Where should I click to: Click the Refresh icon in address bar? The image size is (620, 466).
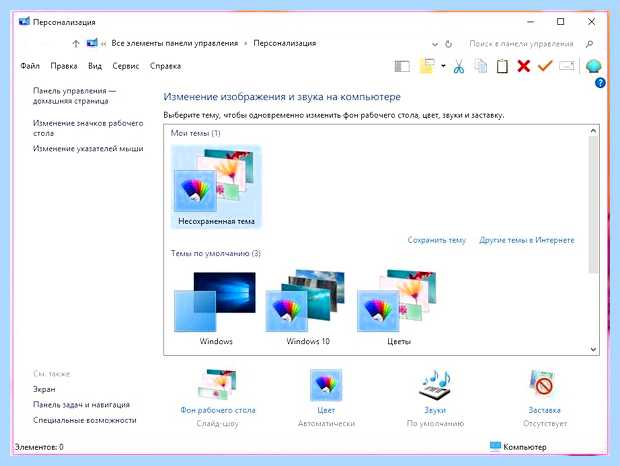pyautogui.click(x=448, y=44)
